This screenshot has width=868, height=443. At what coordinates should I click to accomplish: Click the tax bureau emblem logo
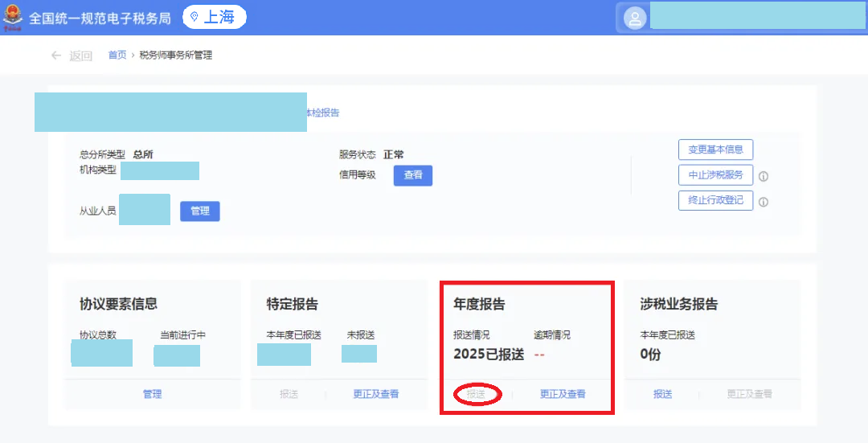click(x=13, y=18)
